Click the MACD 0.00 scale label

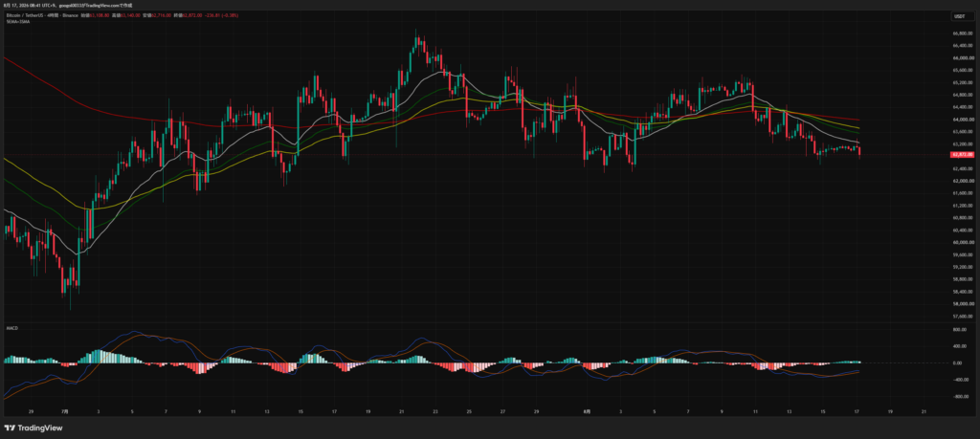click(x=958, y=362)
